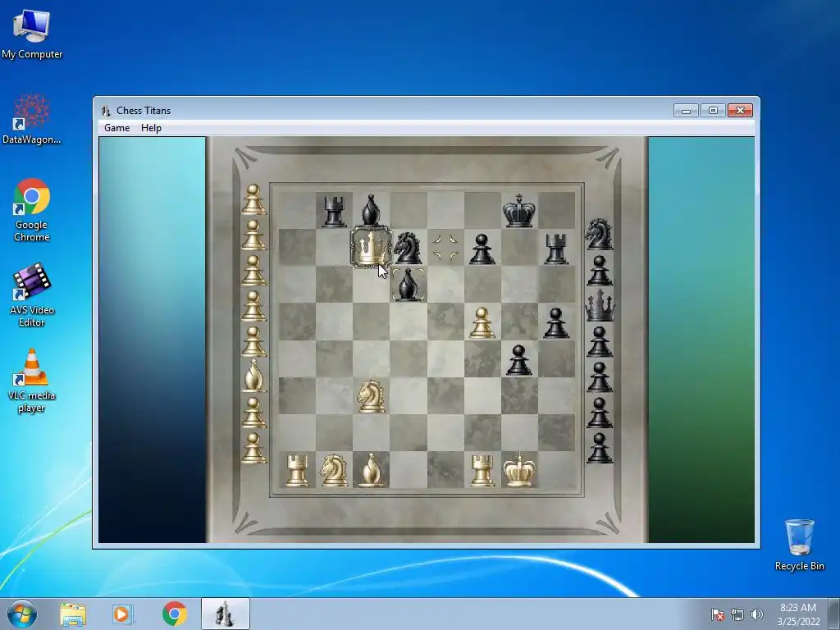This screenshot has width=840, height=630.
Task: Select the white rook beside the white king
Action: pos(482,470)
